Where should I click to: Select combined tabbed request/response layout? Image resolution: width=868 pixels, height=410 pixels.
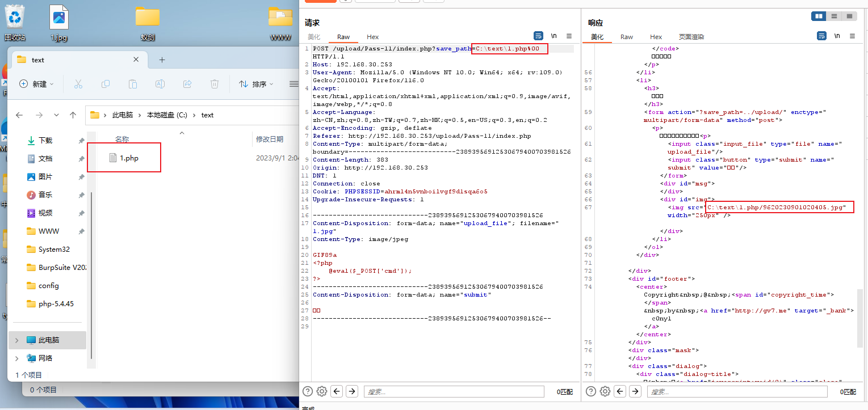point(849,16)
